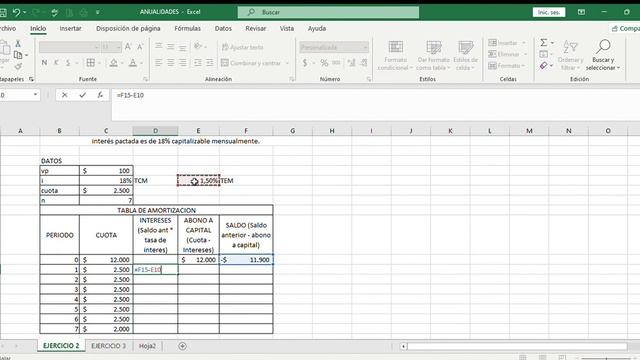
Task: Cut the selection with the scissors icon
Action: pyautogui.click(x=18, y=44)
